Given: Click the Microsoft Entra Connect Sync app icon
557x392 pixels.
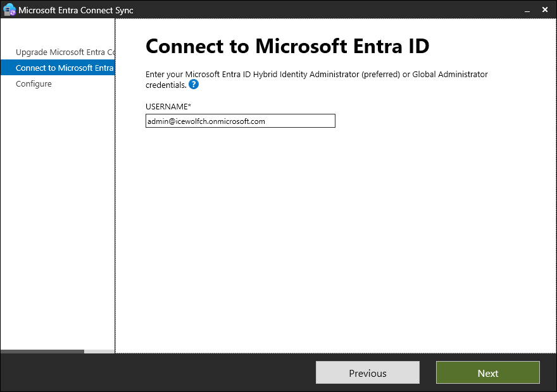Looking at the screenshot, I should (x=9, y=10).
